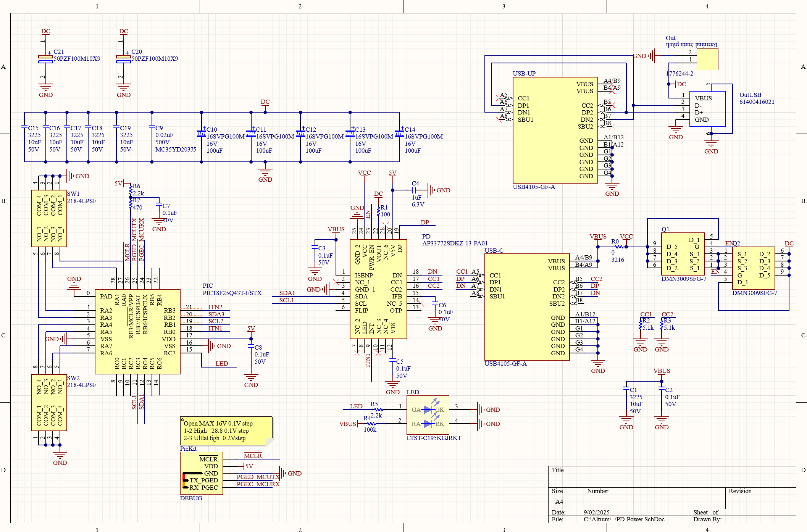Screen dimensions: 807x532
Task: Select the Q2 MOSFET component body
Action: [x=754, y=268]
